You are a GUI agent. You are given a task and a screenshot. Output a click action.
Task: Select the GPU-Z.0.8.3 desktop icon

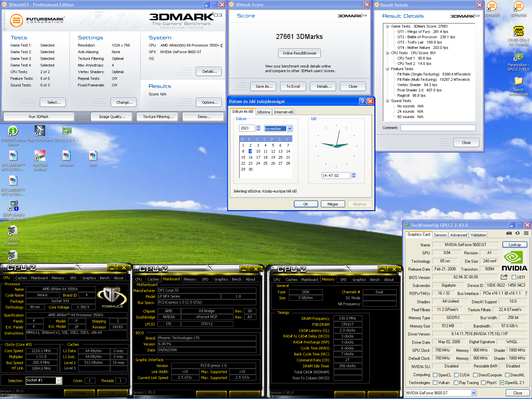click(66, 134)
